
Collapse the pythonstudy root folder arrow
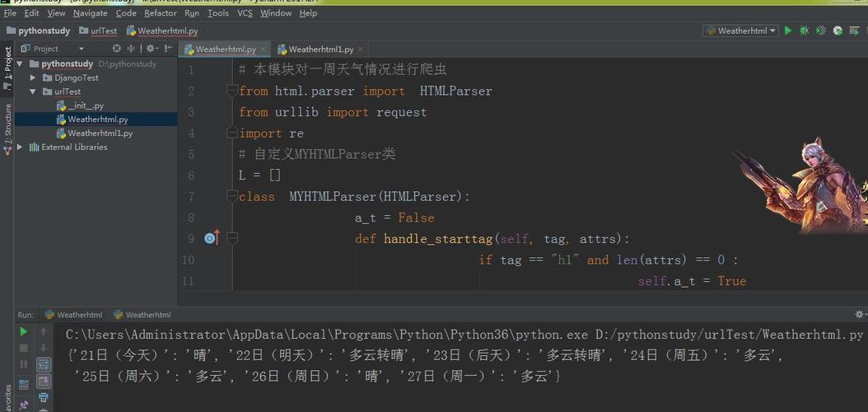click(x=20, y=63)
